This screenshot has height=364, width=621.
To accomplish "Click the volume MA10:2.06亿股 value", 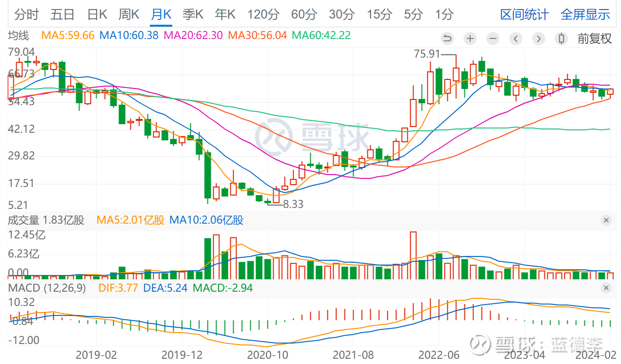I will coord(207,220).
